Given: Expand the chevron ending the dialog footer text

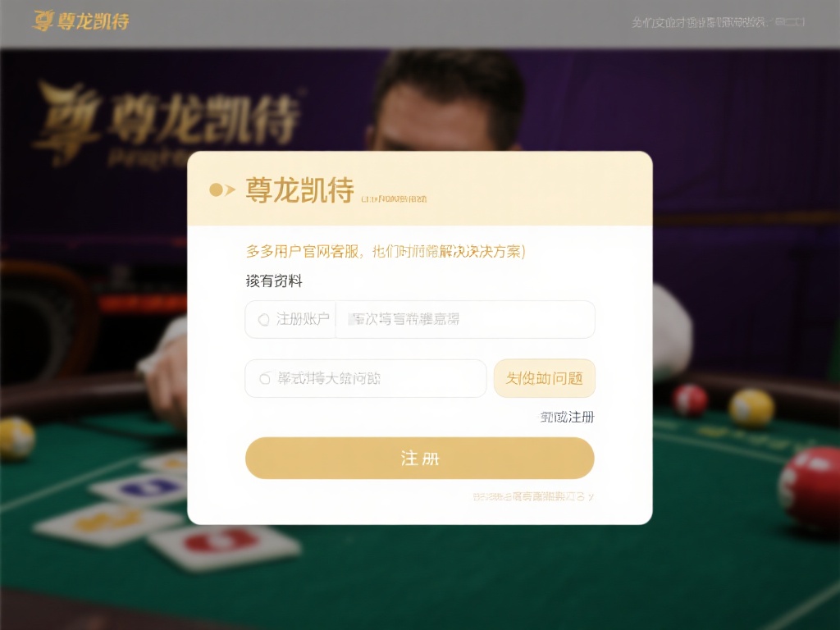Looking at the screenshot, I should [x=591, y=497].
